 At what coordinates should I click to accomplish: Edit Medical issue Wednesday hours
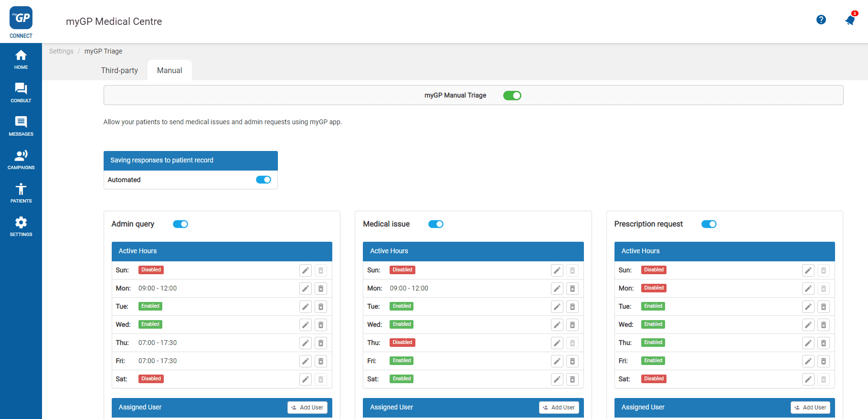coord(557,325)
